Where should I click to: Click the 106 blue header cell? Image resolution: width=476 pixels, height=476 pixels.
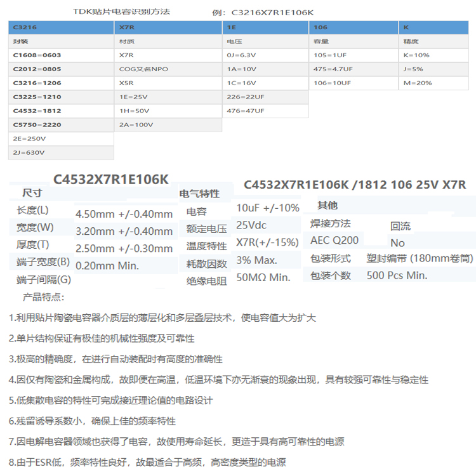coord(354,27)
